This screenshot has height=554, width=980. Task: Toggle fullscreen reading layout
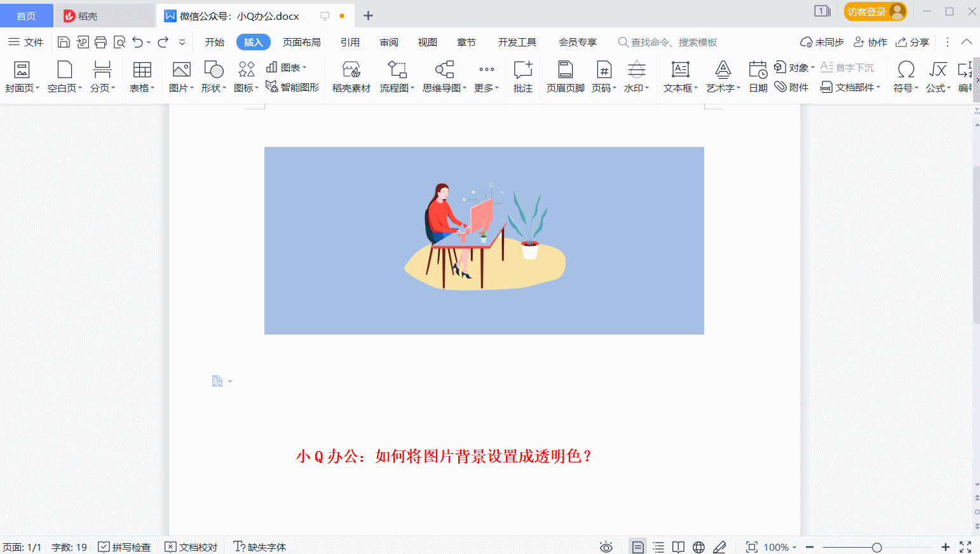(678, 546)
